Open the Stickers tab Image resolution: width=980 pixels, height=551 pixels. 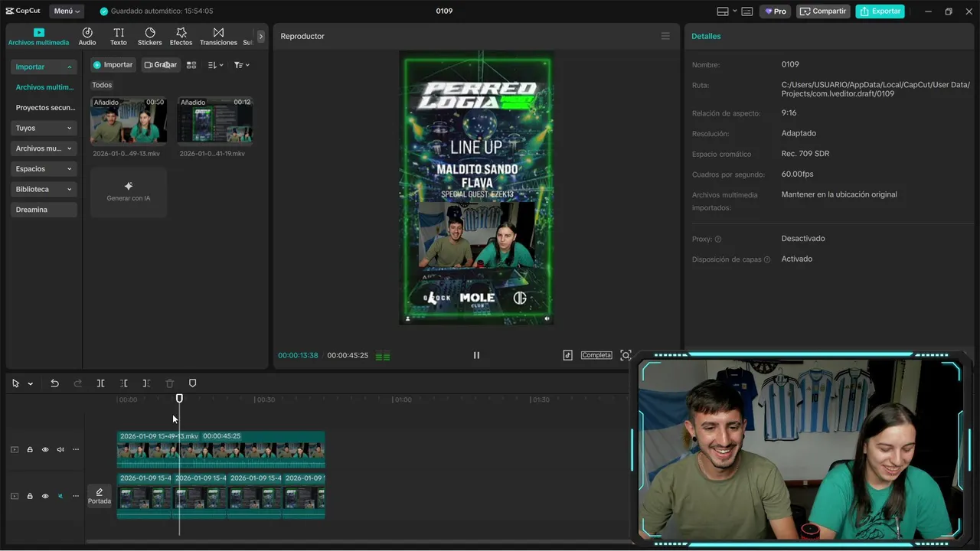click(150, 37)
